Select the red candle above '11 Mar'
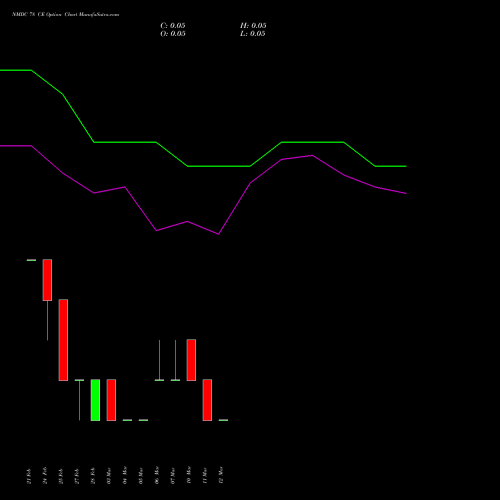The height and width of the screenshot is (500, 500). pos(207,400)
